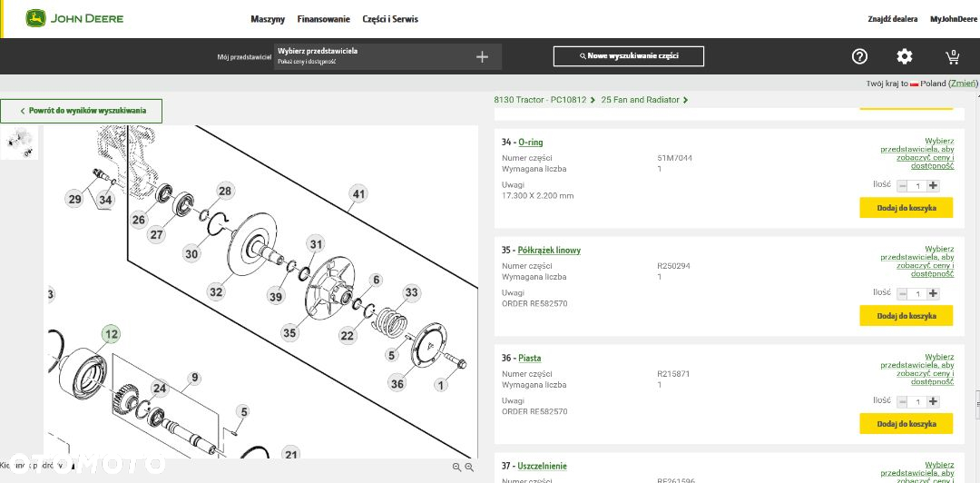Select part callout 30 in diagram

pos(191,254)
